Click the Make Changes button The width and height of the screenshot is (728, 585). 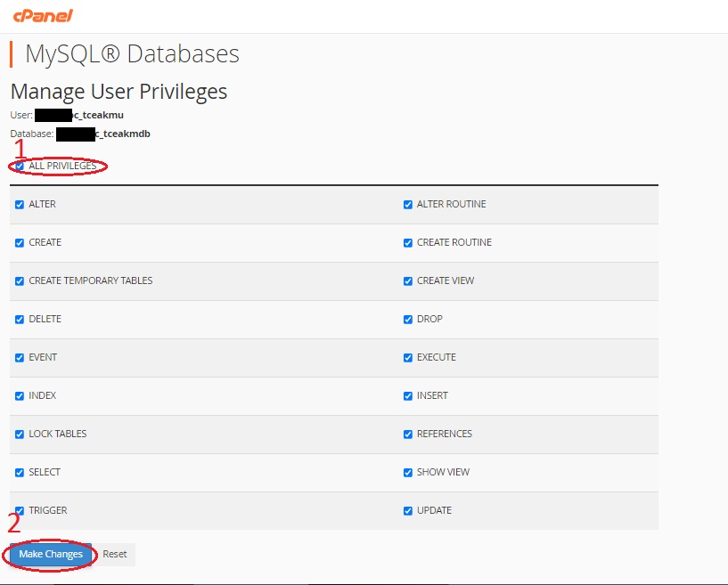[x=51, y=554]
